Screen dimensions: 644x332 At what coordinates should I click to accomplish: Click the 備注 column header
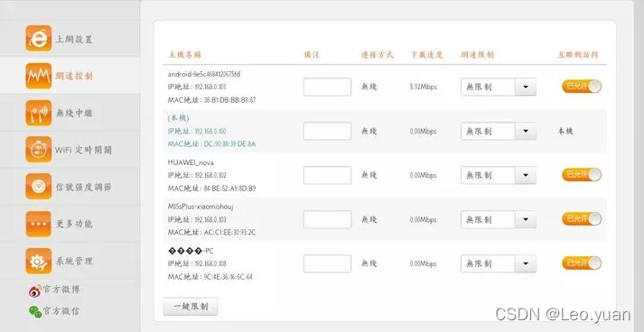312,54
